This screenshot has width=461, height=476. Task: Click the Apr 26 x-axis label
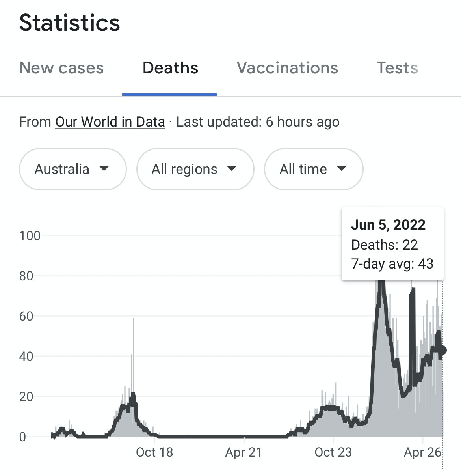[x=422, y=452]
